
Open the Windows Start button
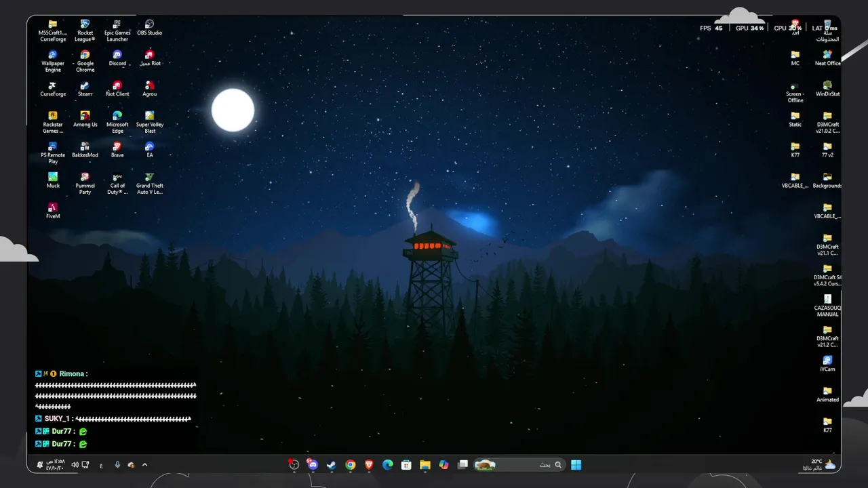click(576, 465)
